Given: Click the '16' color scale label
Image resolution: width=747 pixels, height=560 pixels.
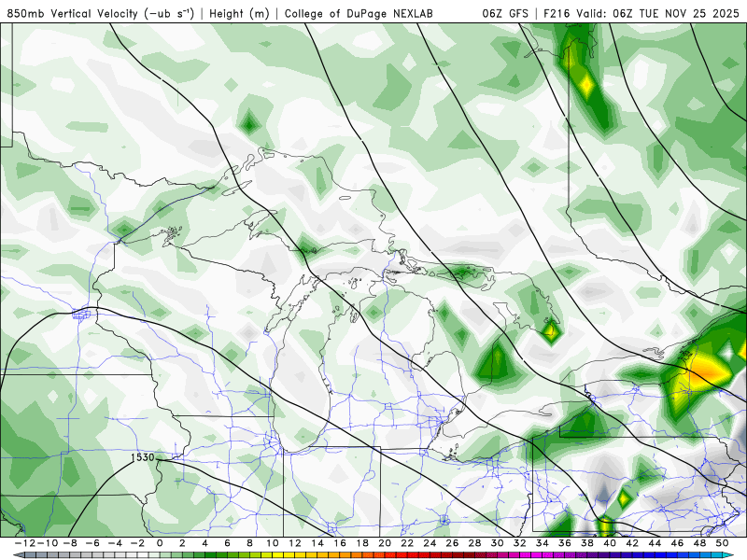Looking at the screenshot, I should click(340, 543).
